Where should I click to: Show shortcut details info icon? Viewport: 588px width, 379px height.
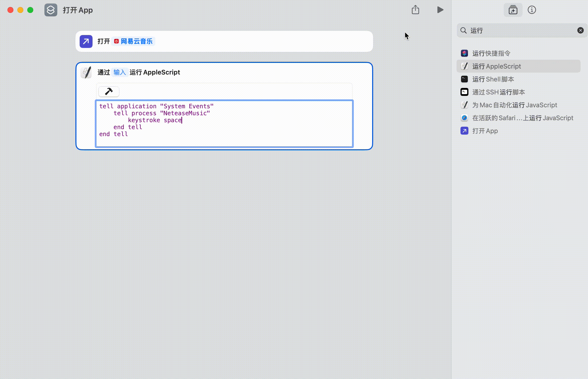(x=532, y=10)
